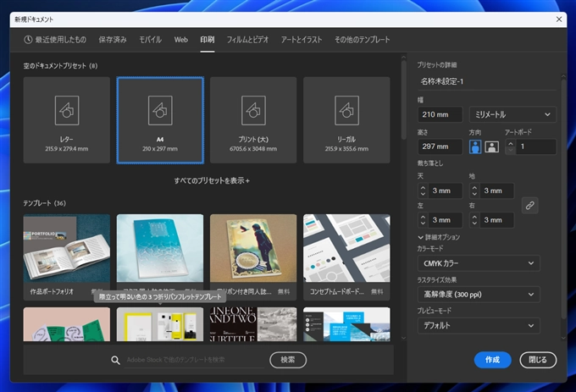Select the blue booklet template thumbnail
The width and height of the screenshot is (576, 392).
pyautogui.click(x=160, y=248)
